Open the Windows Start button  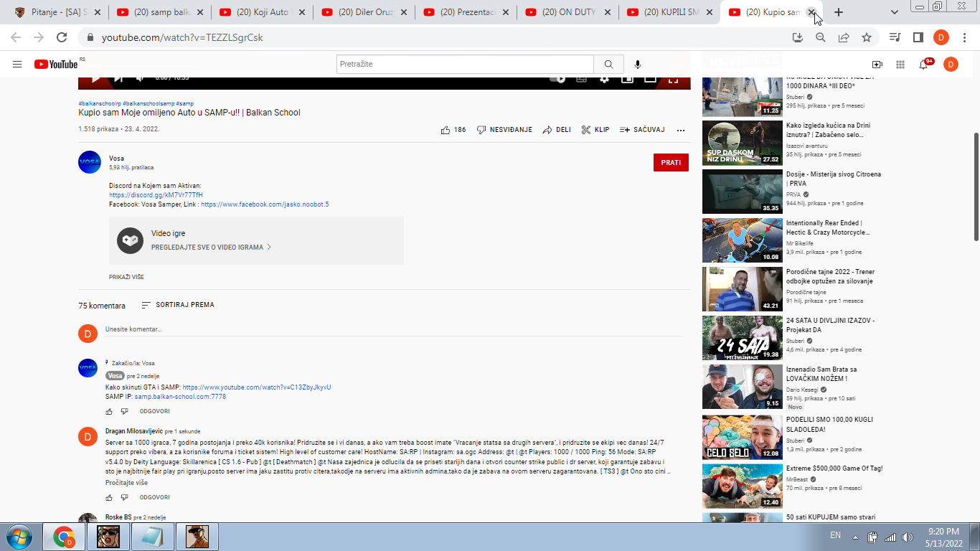tap(19, 537)
